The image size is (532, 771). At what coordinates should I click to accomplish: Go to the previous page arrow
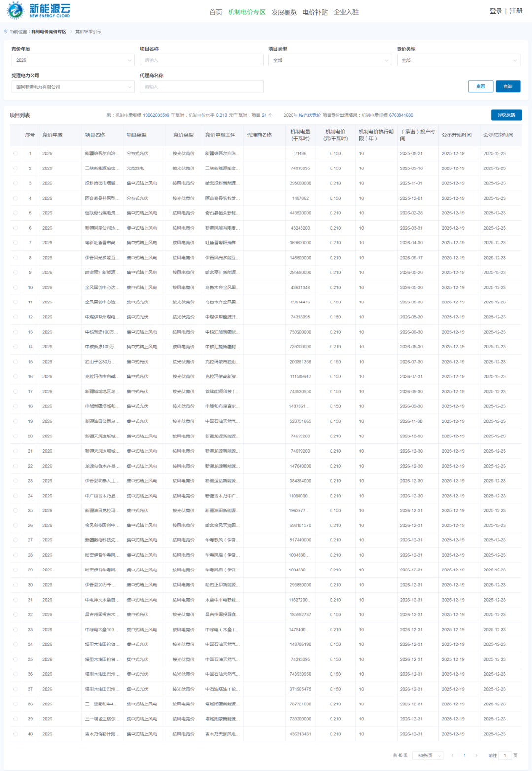tap(452, 755)
